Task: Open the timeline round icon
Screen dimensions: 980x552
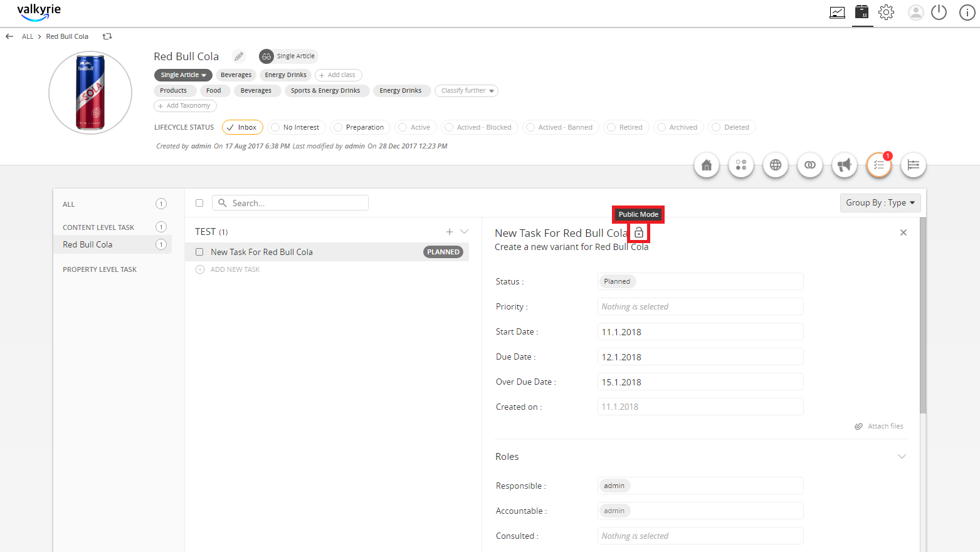Action: (x=914, y=165)
